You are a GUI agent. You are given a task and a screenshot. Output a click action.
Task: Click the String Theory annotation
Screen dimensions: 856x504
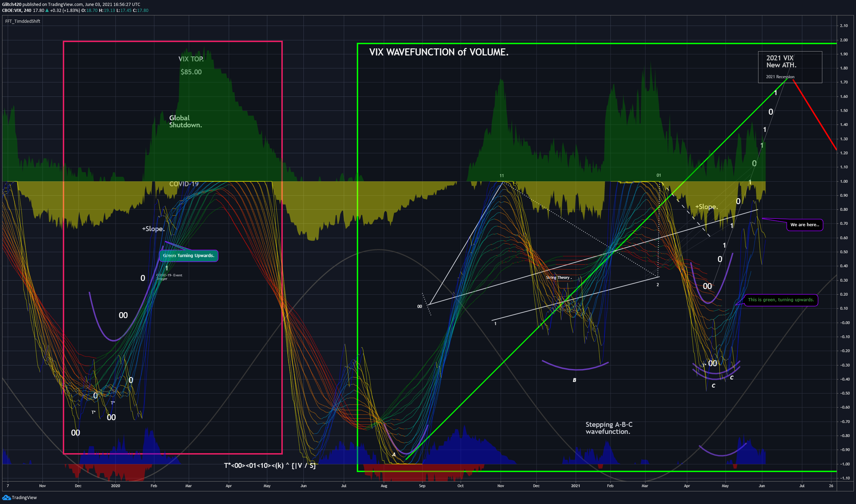559,277
